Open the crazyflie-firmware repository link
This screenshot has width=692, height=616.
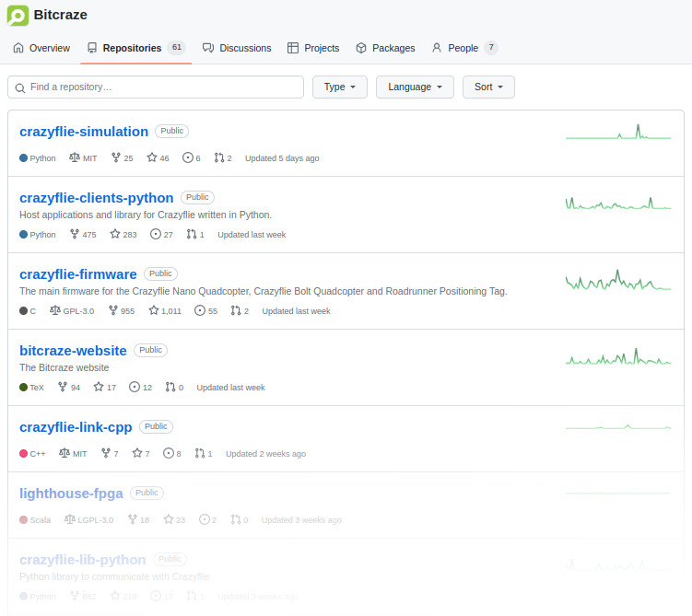pyautogui.click(x=78, y=274)
